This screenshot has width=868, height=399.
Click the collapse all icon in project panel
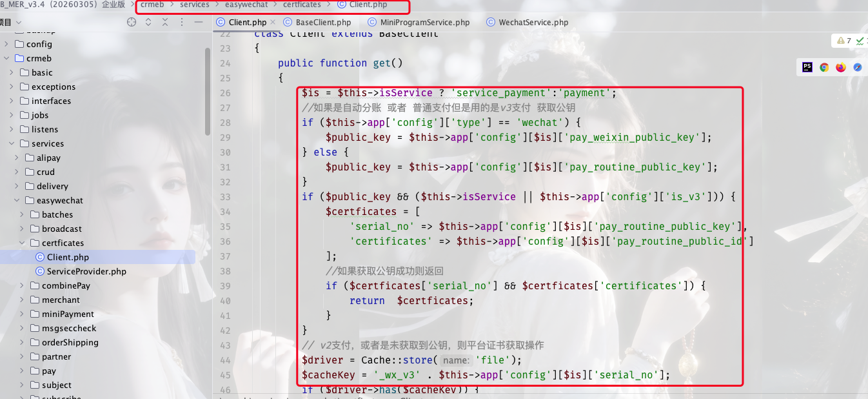coord(165,22)
